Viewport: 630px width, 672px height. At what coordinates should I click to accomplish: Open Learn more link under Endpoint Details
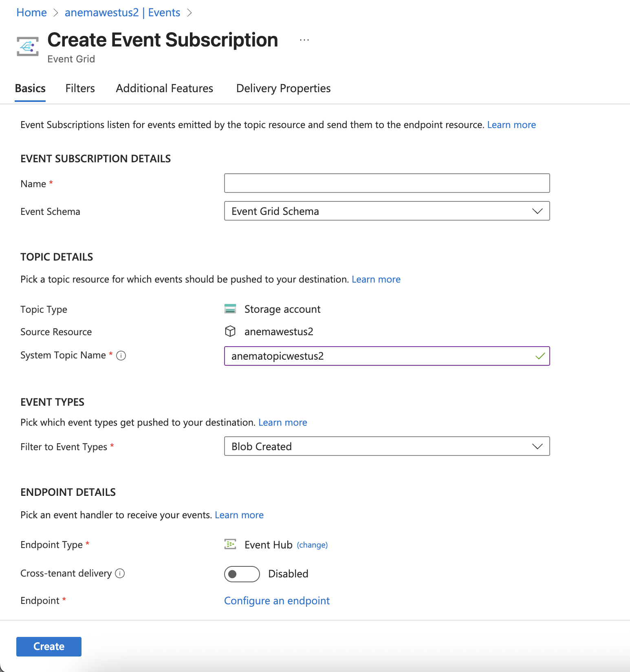point(239,515)
